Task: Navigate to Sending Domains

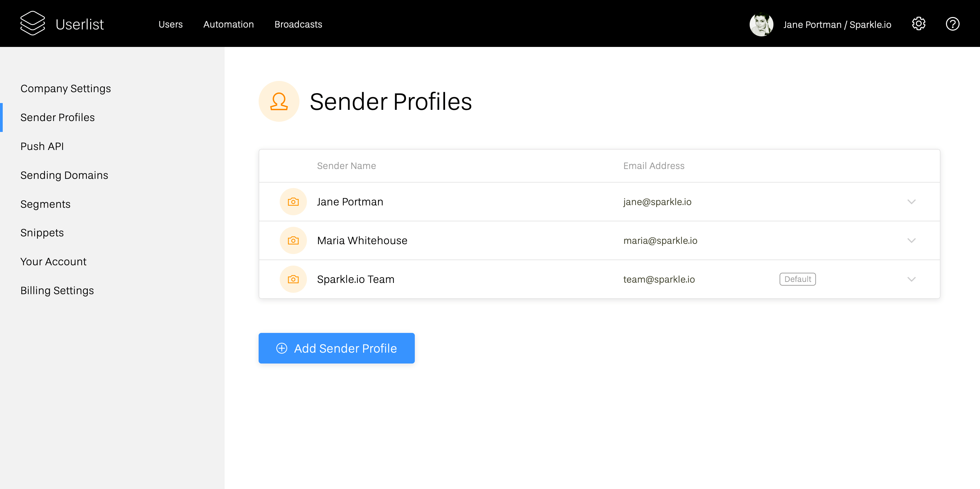Action: tap(64, 175)
